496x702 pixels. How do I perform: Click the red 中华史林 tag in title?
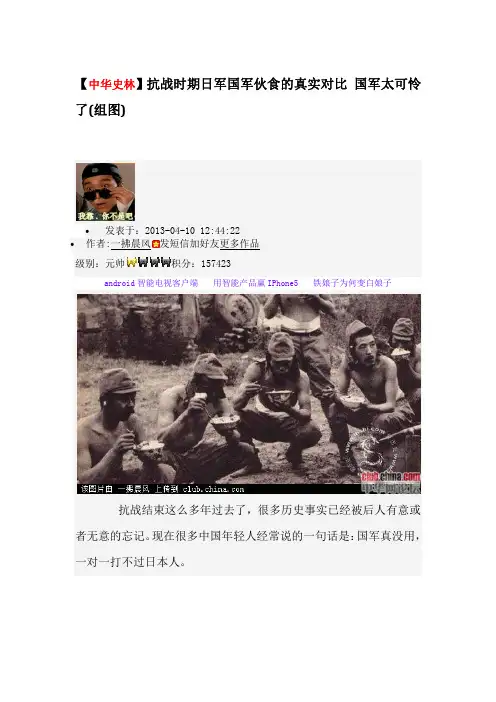click(112, 84)
